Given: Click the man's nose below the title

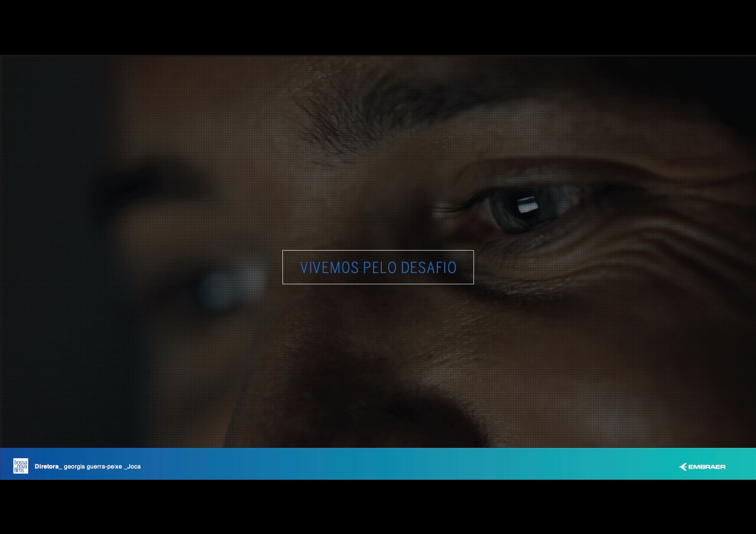Looking at the screenshot, I should (366, 388).
